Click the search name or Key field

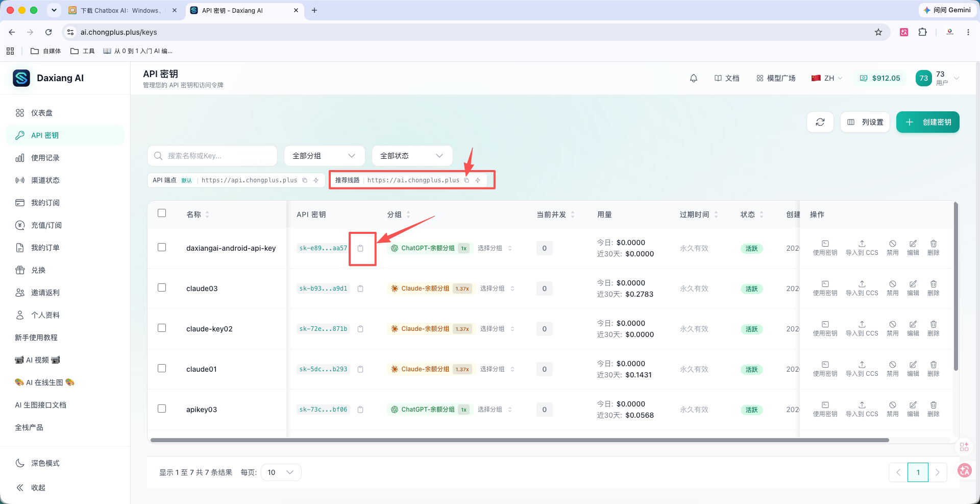point(212,156)
